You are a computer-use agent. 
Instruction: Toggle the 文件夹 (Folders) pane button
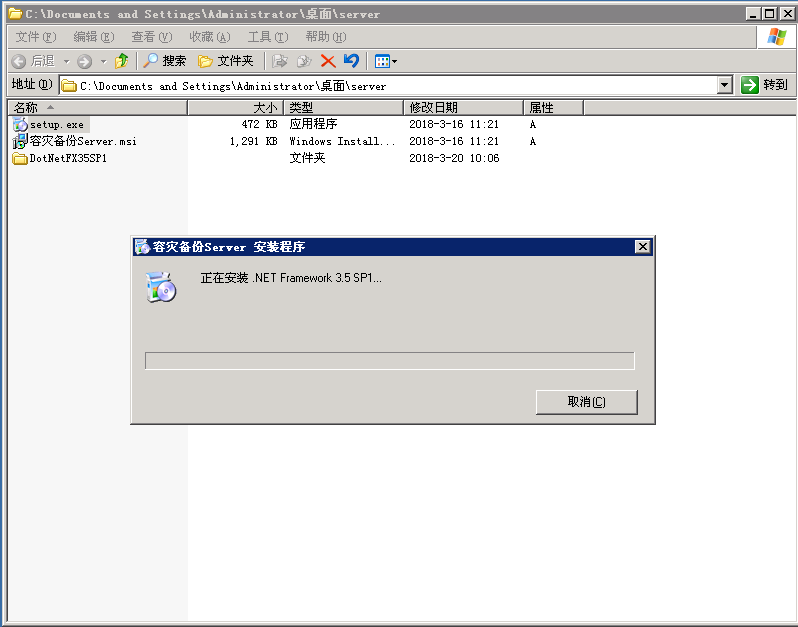pos(226,61)
